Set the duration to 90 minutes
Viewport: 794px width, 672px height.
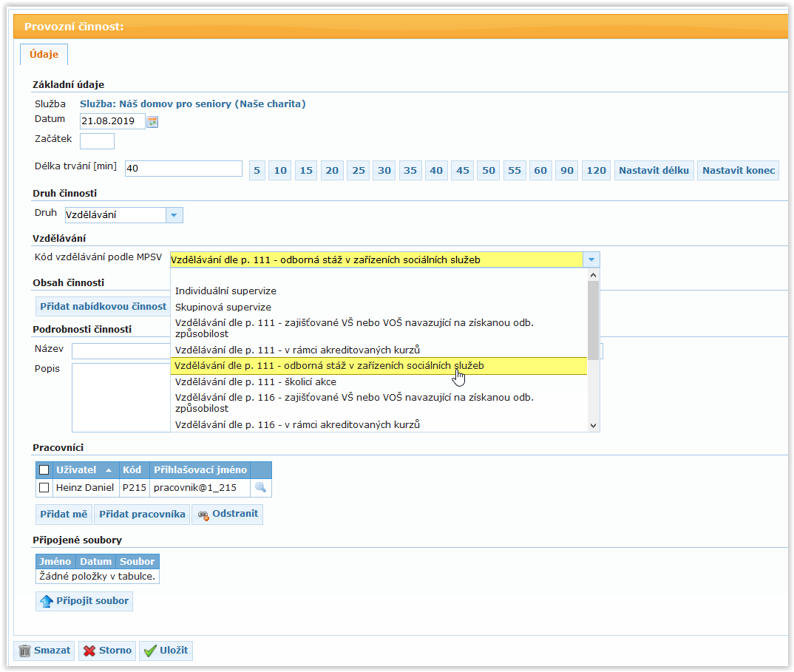tap(567, 171)
